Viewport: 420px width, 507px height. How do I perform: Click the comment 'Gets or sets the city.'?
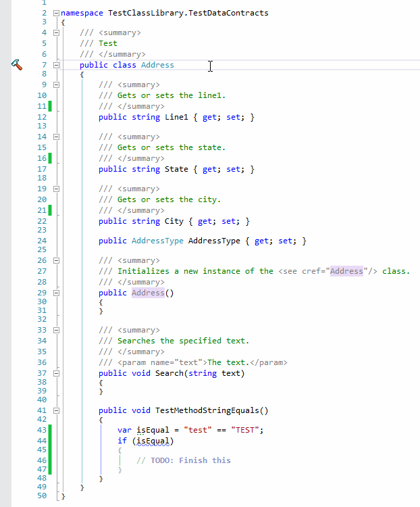[x=169, y=199]
